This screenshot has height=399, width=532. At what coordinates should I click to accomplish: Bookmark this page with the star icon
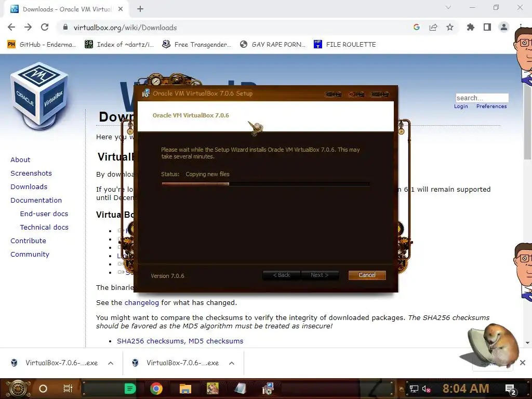(450, 28)
